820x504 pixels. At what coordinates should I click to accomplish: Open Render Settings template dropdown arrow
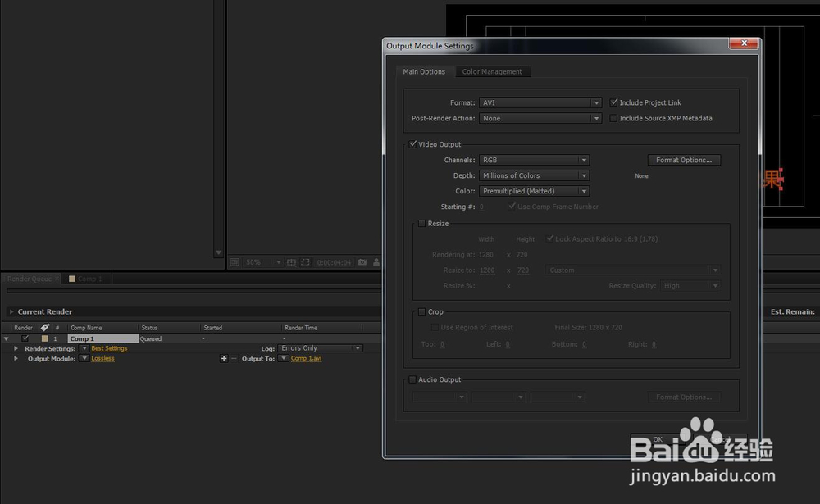tap(84, 348)
